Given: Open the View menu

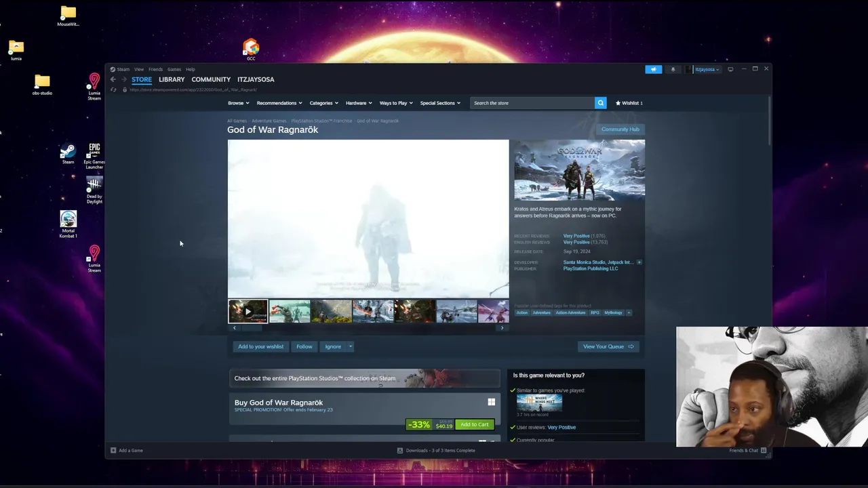Looking at the screenshot, I should coord(138,69).
